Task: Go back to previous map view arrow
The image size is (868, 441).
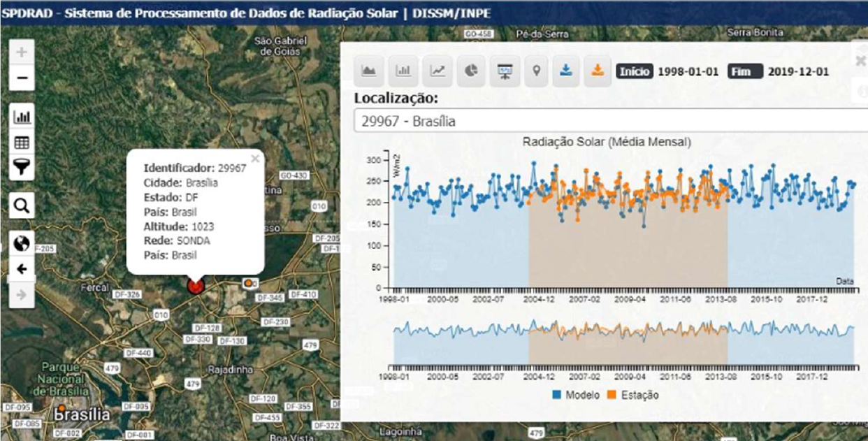Action: coord(22,269)
